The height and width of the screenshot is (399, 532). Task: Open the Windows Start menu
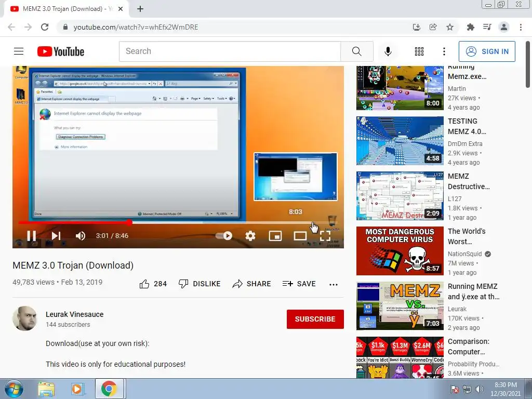pos(14,389)
